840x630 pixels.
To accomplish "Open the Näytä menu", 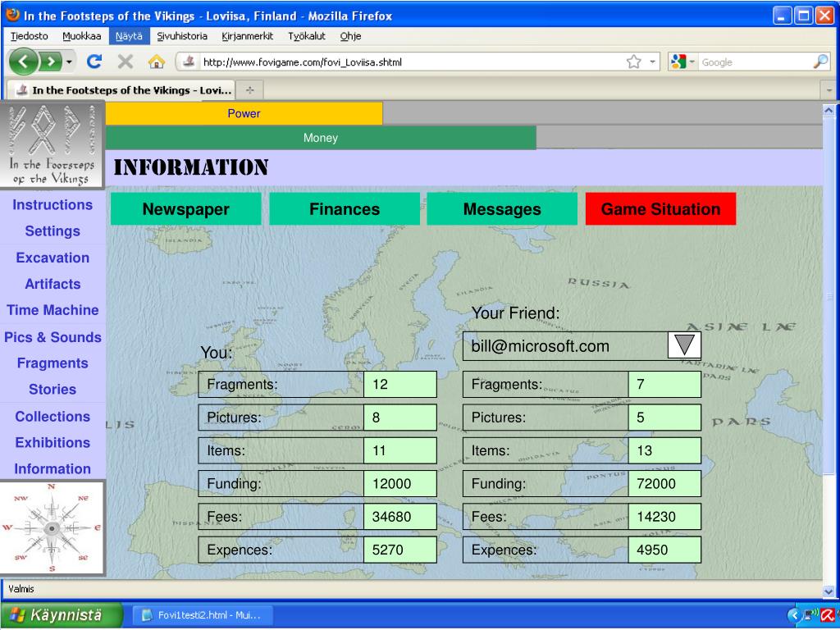I will click(x=129, y=36).
